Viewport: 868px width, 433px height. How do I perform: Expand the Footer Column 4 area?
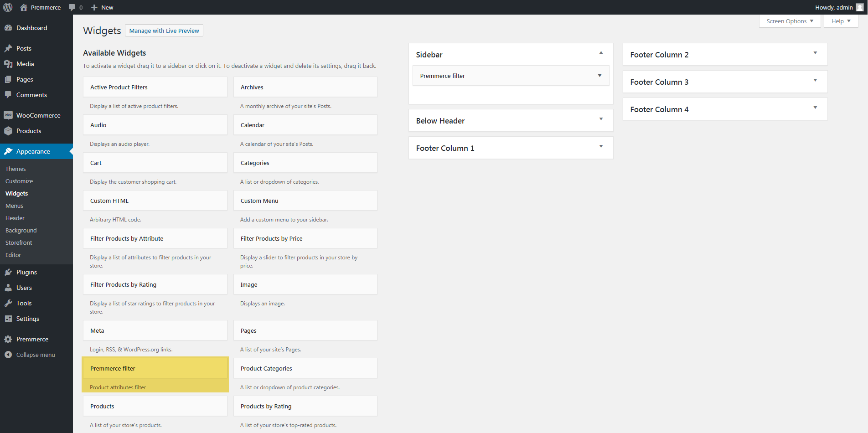tap(816, 108)
